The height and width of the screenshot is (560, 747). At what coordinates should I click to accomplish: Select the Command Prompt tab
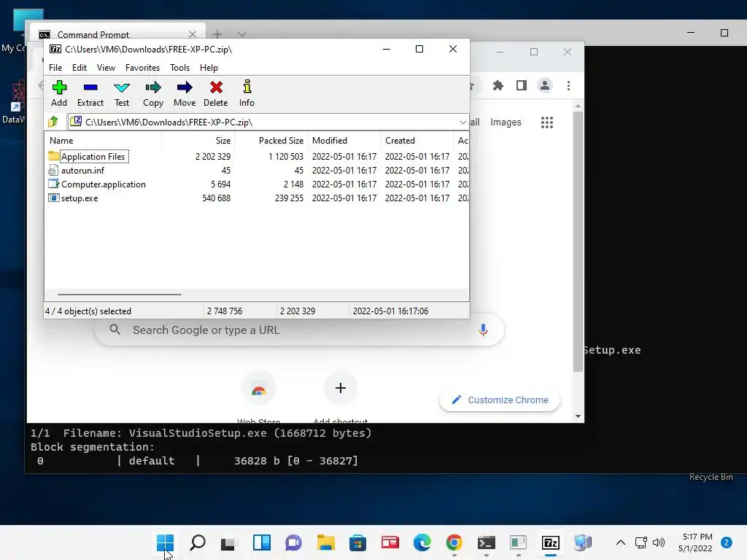(117, 34)
